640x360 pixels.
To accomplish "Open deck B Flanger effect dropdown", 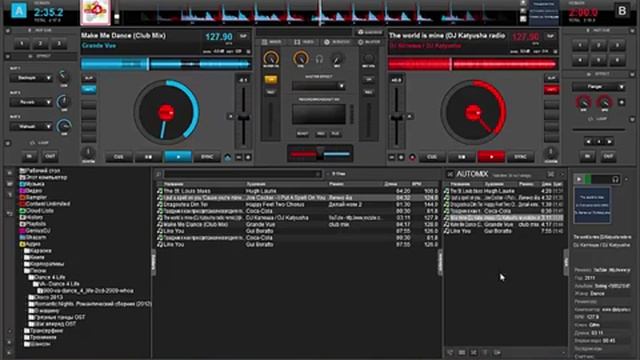I will (598, 87).
